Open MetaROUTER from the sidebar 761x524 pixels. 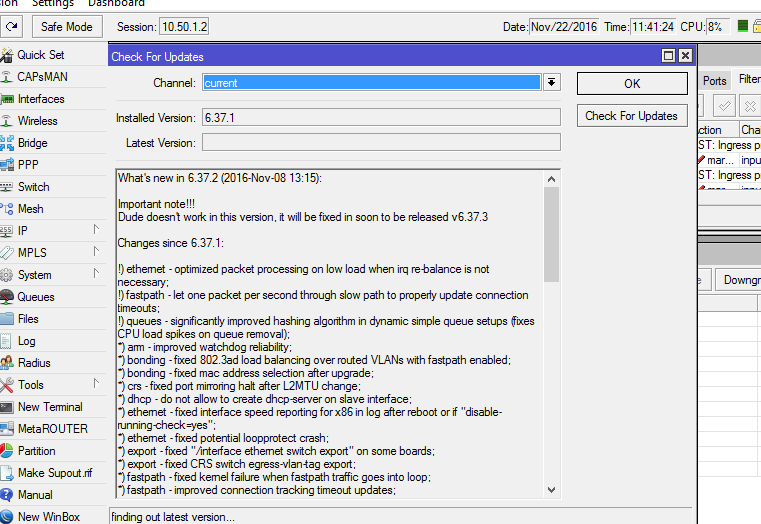[x=52, y=429]
